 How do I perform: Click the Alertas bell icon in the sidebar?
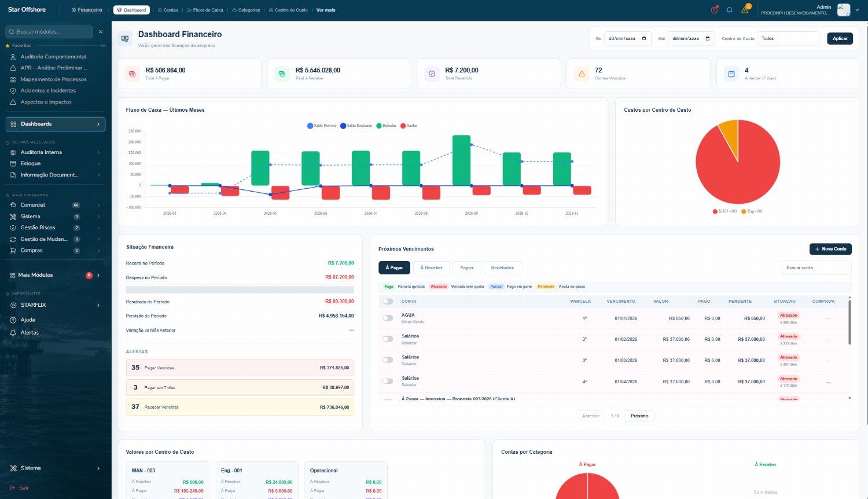click(x=13, y=333)
